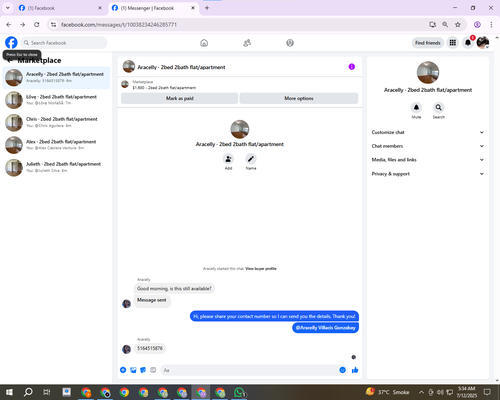
Task: Search in conversation magnifier icon
Action: pos(439,107)
